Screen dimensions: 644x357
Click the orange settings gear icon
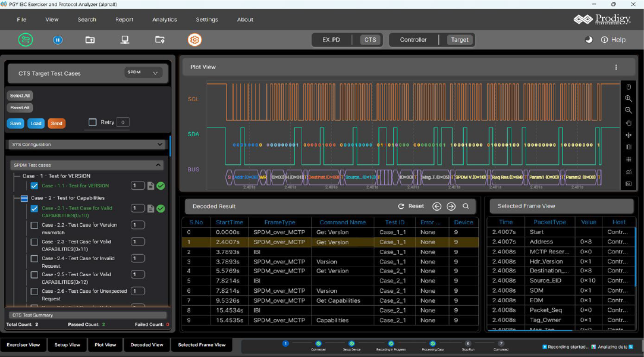click(x=194, y=40)
